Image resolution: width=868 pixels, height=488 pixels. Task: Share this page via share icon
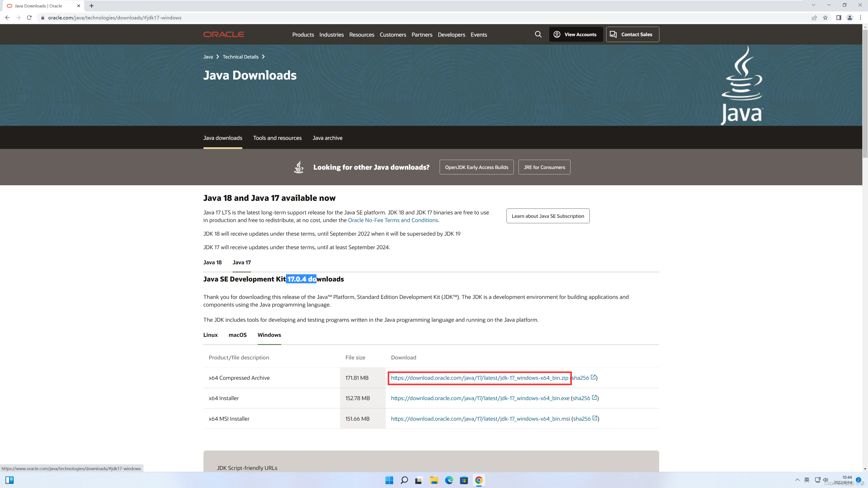click(814, 18)
